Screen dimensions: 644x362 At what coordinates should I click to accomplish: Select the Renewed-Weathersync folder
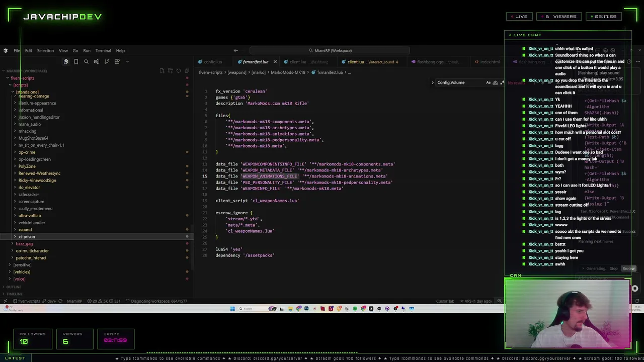(x=39, y=173)
